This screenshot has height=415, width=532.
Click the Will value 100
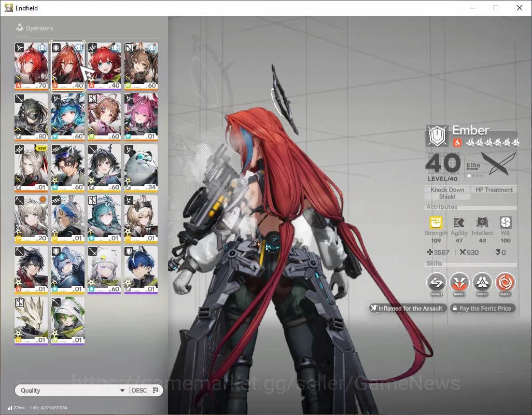506,241
